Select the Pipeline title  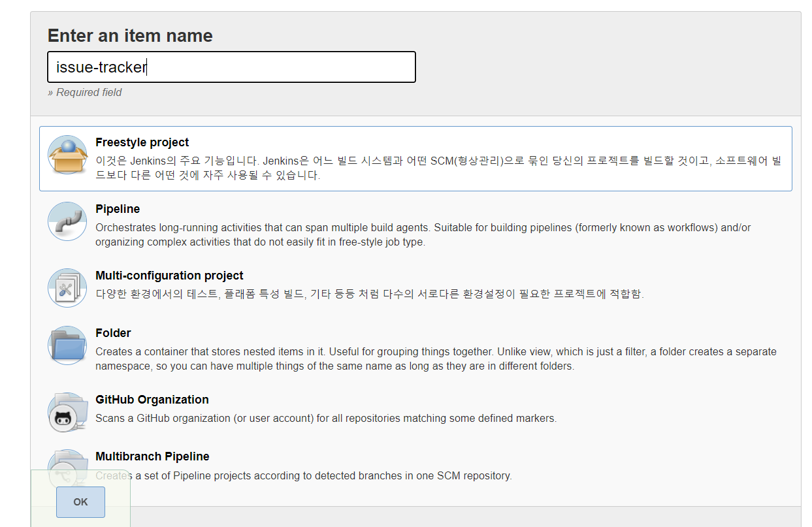(118, 209)
